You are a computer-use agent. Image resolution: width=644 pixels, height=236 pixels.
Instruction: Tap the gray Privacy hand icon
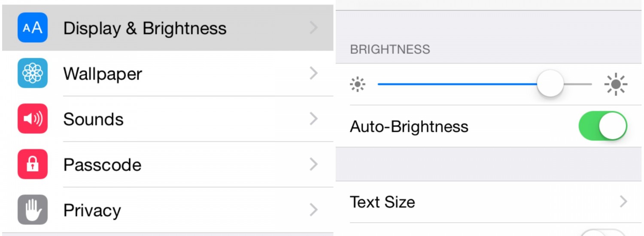pyautogui.click(x=33, y=210)
